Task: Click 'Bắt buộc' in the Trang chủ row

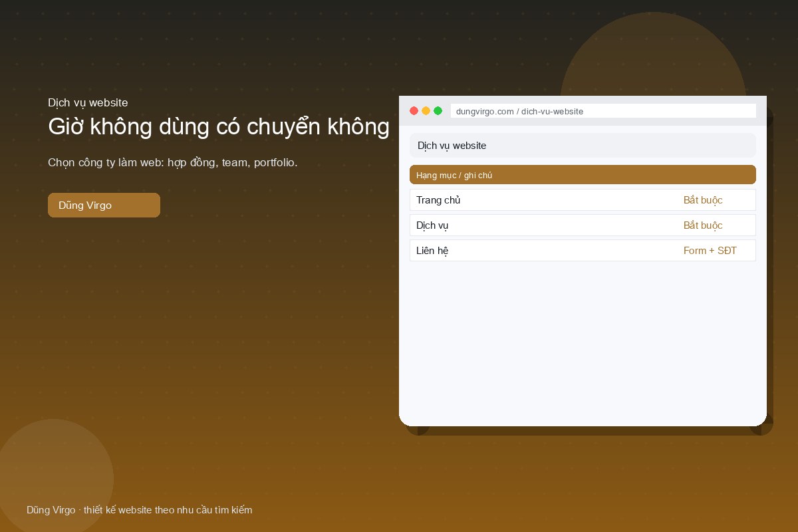Action: (703, 200)
